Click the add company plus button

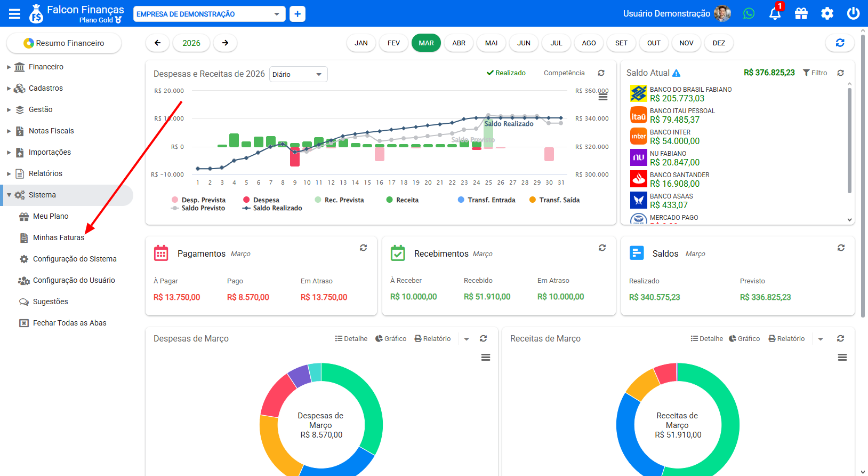coord(298,14)
